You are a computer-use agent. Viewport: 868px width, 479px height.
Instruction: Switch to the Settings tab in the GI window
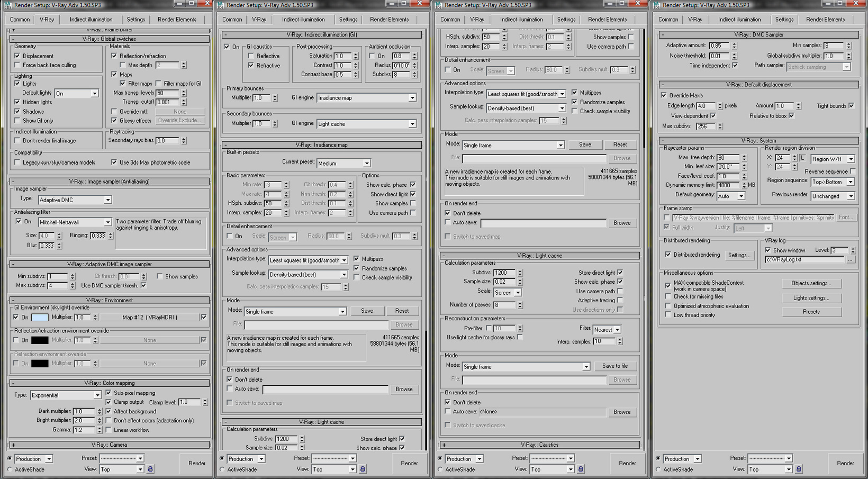pos(348,20)
